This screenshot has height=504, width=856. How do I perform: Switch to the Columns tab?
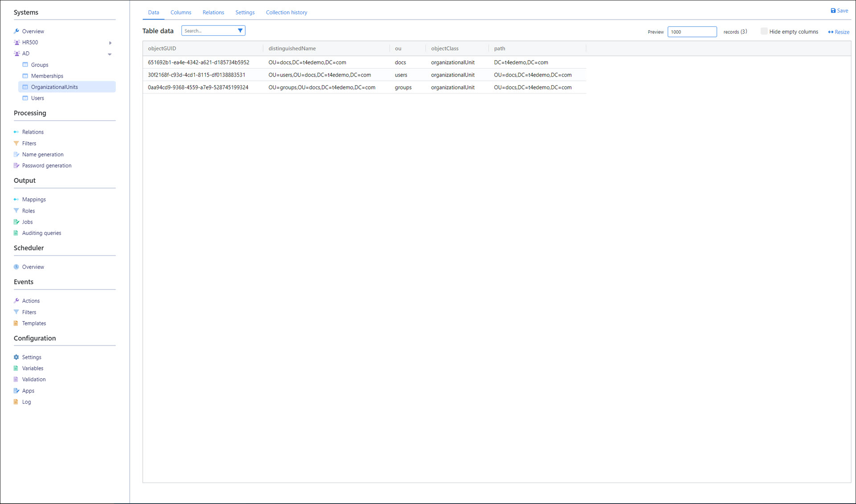pos(181,12)
